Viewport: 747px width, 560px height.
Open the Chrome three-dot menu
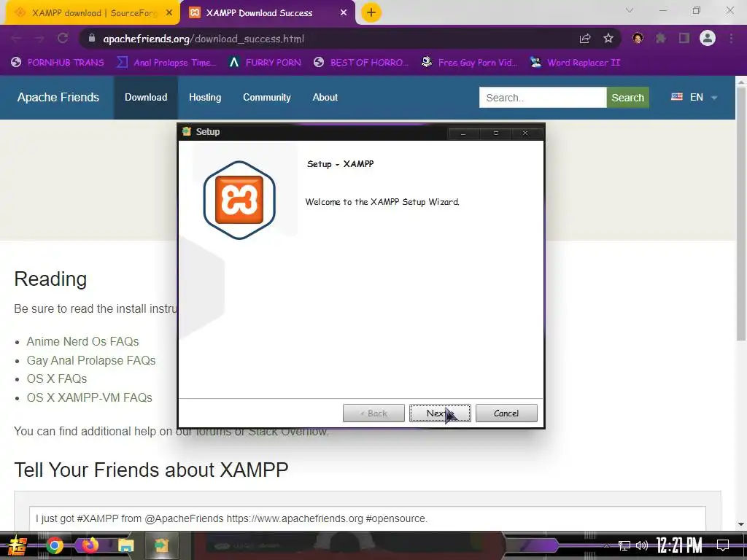click(731, 38)
